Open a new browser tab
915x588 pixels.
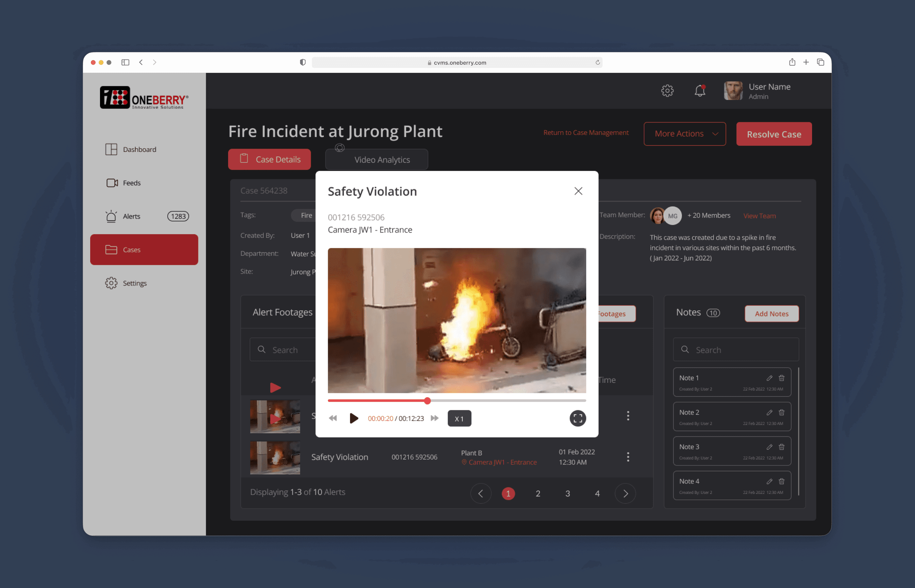click(806, 62)
